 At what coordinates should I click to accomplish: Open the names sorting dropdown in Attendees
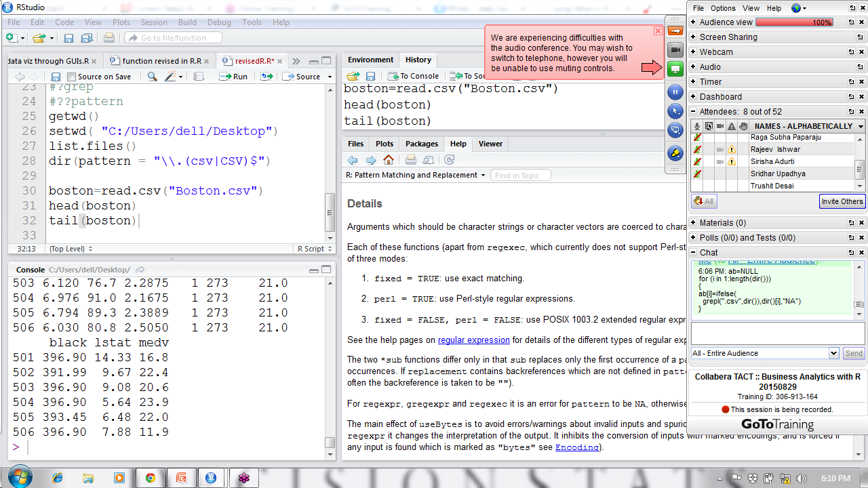pyautogui.click(x=861, y=126)
